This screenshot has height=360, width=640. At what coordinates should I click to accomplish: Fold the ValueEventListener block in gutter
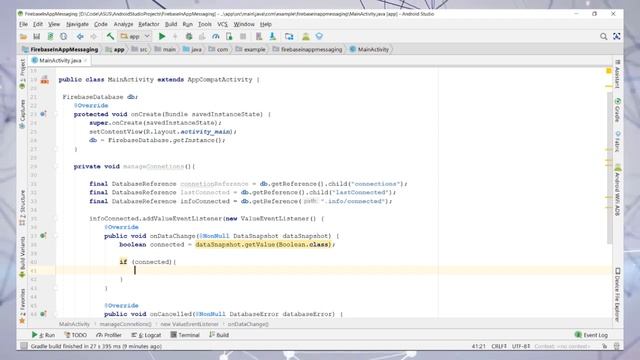point(56,219)
